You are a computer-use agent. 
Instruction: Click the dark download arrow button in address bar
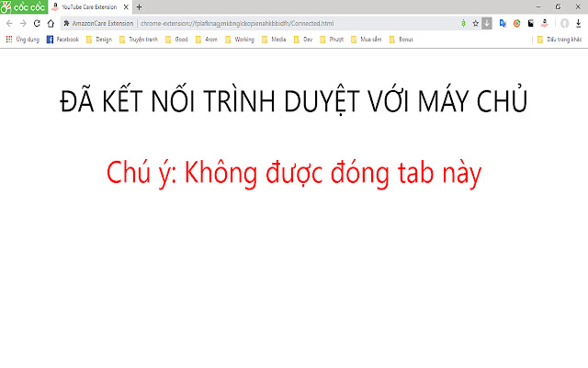coord(487,23)
